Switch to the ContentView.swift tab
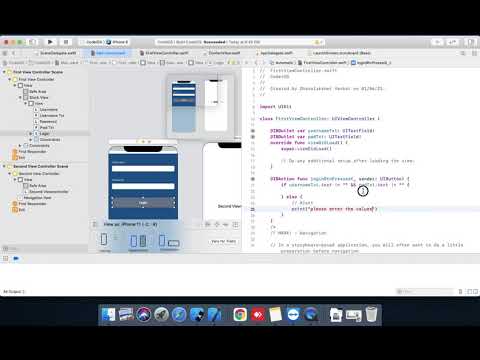480x360 pixels. click(224, 53)
